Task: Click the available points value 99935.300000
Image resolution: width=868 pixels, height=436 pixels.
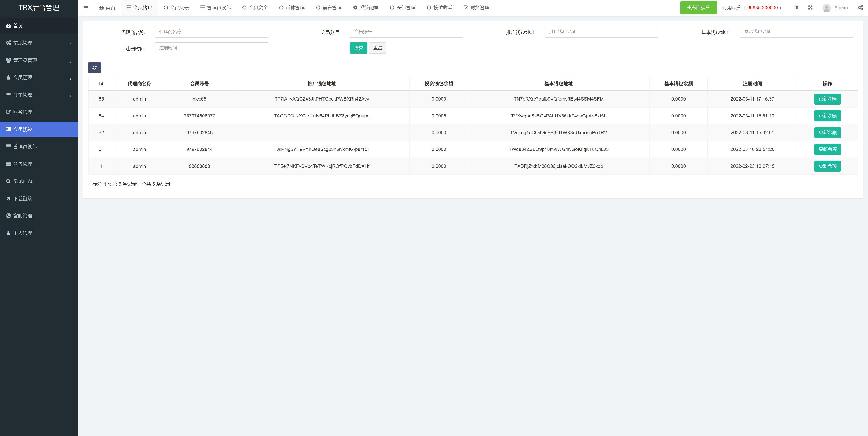Action: (762, 7)
